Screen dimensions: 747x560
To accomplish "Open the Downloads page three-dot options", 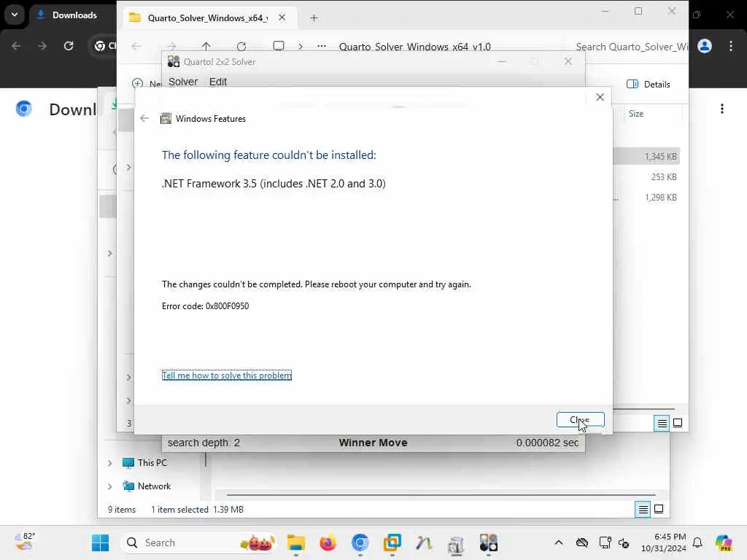I will pyautogui.click(x=722, y=109).
